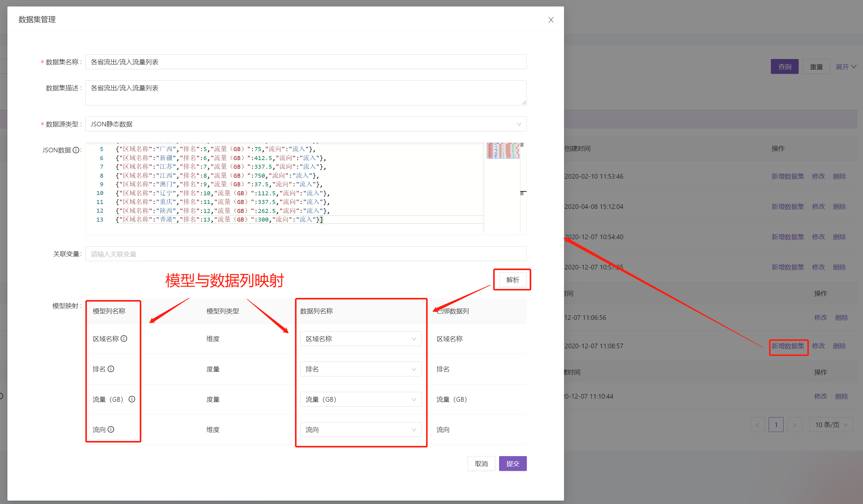Open 排名 data column dropdown
The width and height of the screenshot is (863, 504).
pos(361,369)
